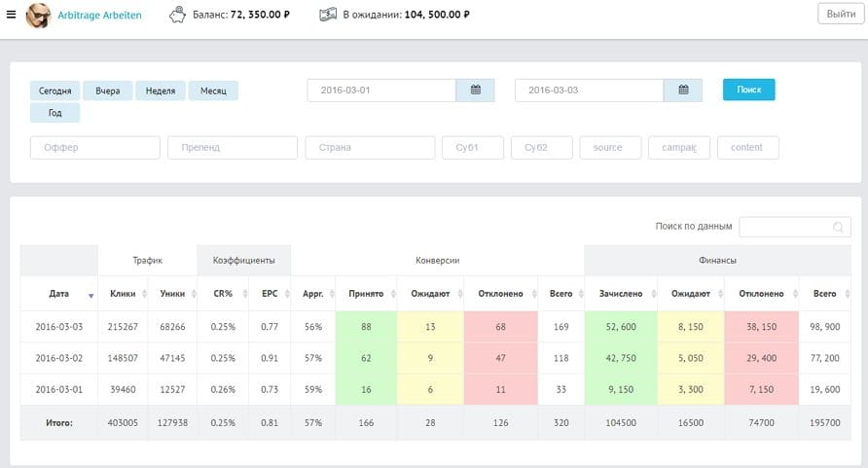This screenshot has height=468, width=868.
Task: Select the Месяц period filter
Action: pyautogui.click(x=213, y=90)
